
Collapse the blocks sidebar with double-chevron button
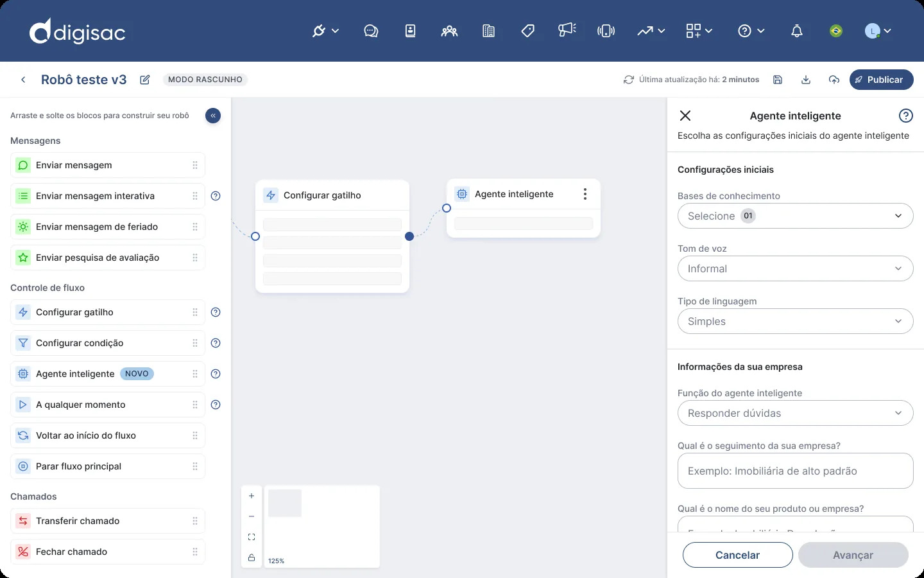click(x=213, y=116)
